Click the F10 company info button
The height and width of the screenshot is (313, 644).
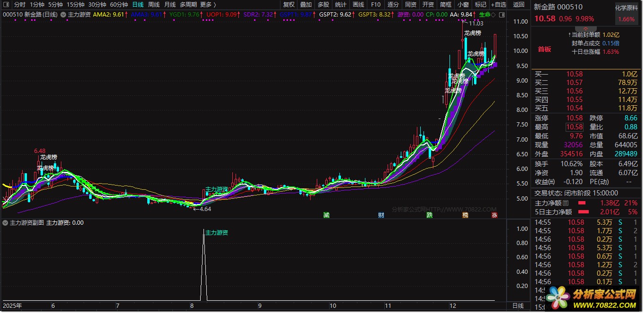(376, 4)
